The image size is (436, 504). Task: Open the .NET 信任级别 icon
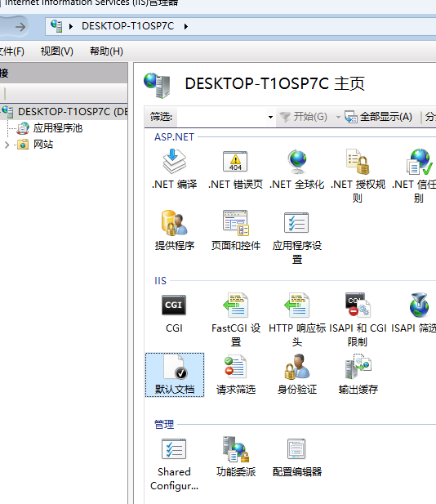[419, 161]
